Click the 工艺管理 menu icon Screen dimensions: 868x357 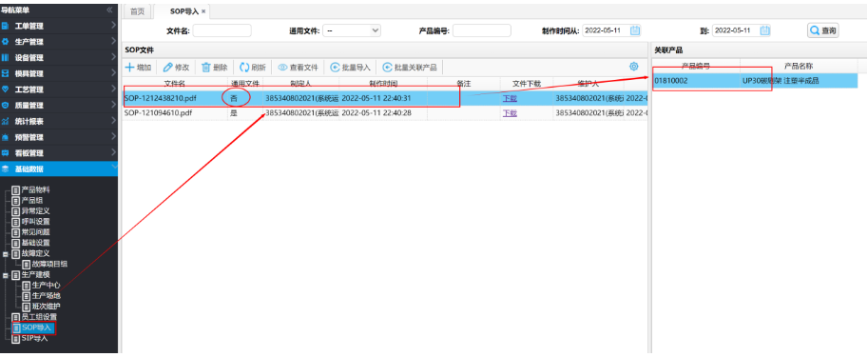[x=5, y=89]
